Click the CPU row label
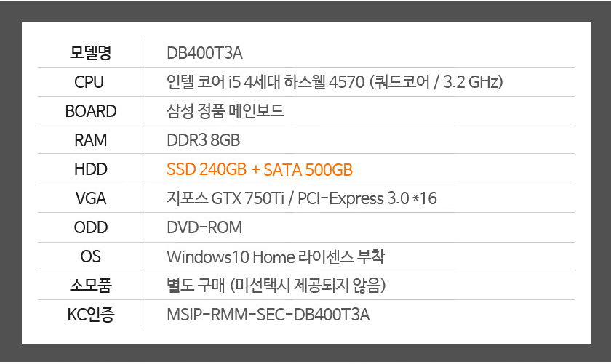This screenshot has height=364, width=611. pyautogui.click(x=89, y=82)
